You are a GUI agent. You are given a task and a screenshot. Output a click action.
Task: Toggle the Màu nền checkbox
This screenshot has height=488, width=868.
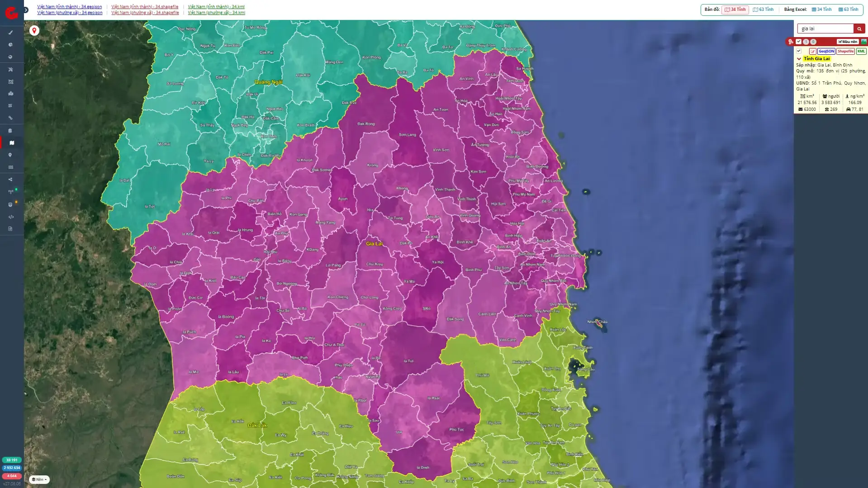[847, 42]
